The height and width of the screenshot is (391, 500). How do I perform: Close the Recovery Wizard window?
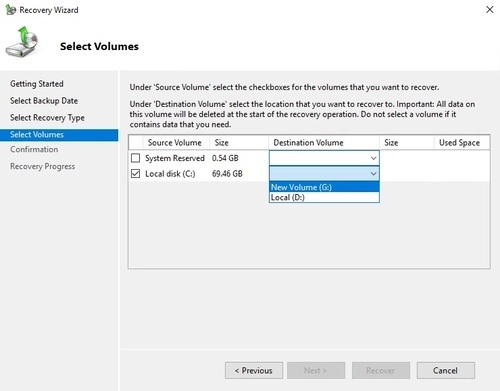pos(489,10)
